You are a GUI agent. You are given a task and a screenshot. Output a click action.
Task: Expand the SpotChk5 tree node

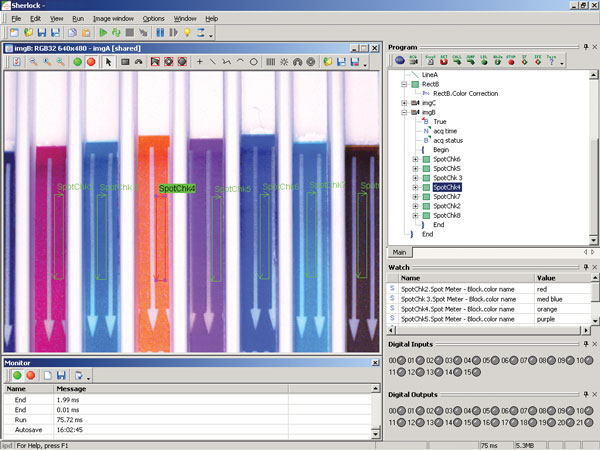click(415, 169)
